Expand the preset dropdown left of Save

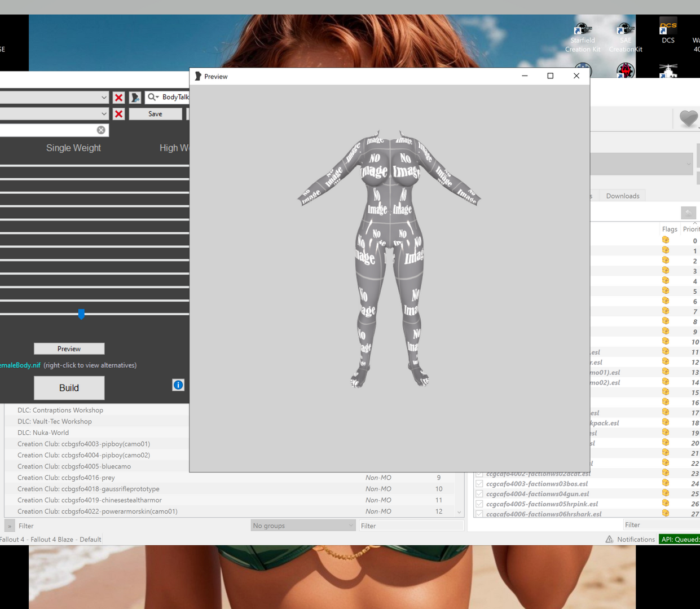pyautogui.click(x=104, y=114)
